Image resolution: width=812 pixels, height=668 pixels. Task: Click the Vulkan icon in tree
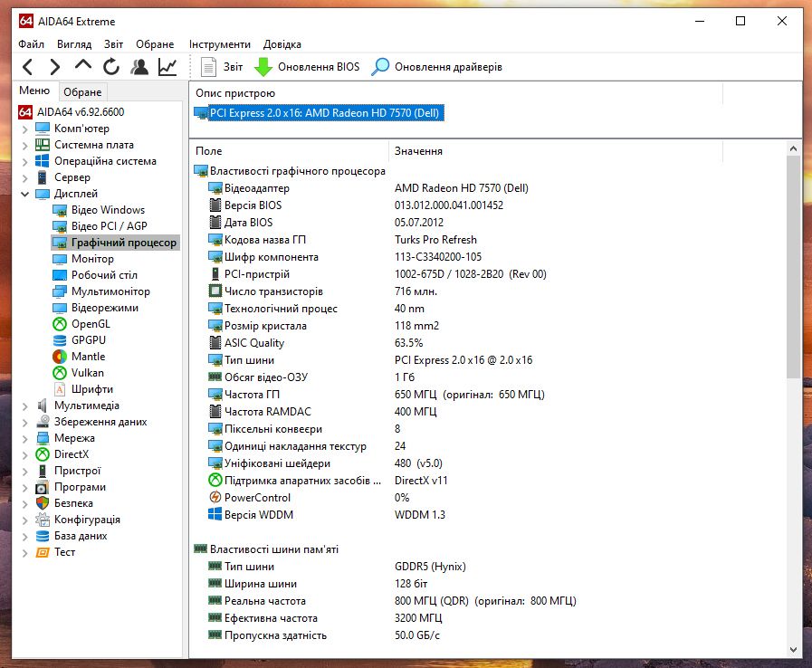(60, 373)
